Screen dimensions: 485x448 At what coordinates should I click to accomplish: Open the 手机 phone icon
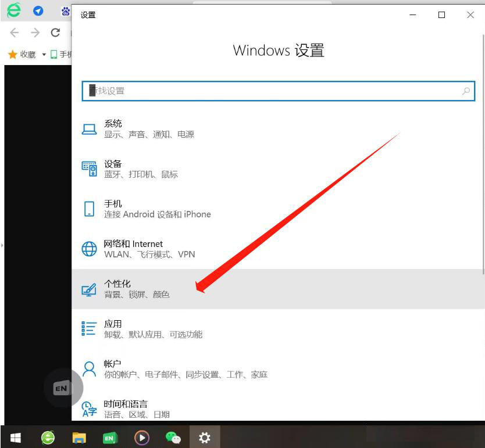89,209
